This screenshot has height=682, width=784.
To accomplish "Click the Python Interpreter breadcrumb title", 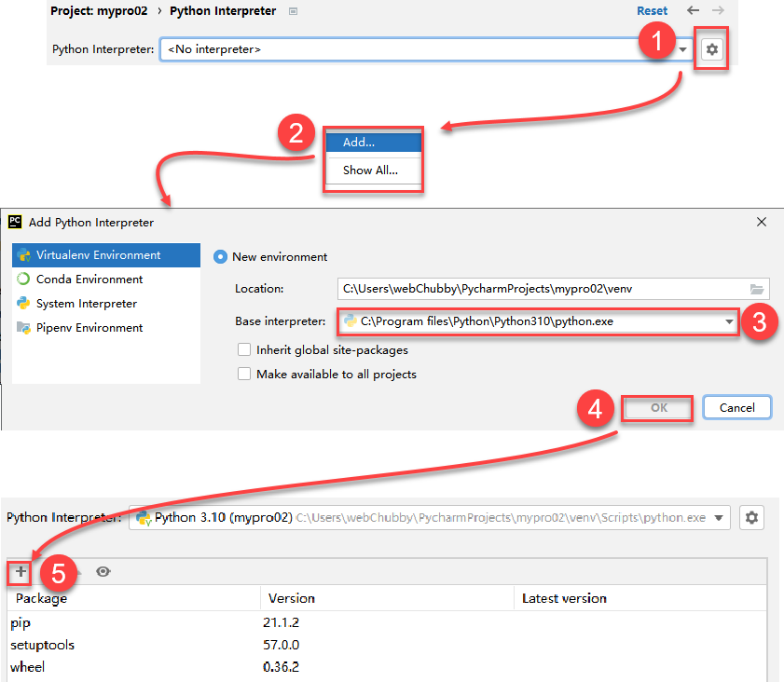I will 223,10.
